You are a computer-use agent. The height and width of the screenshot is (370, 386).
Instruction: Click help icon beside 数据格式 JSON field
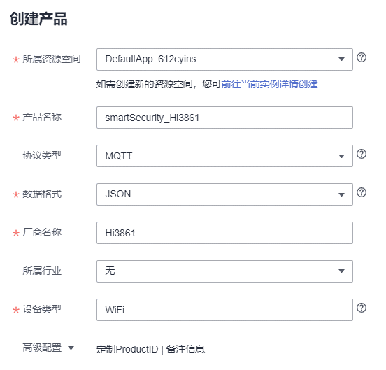[361, 192]
